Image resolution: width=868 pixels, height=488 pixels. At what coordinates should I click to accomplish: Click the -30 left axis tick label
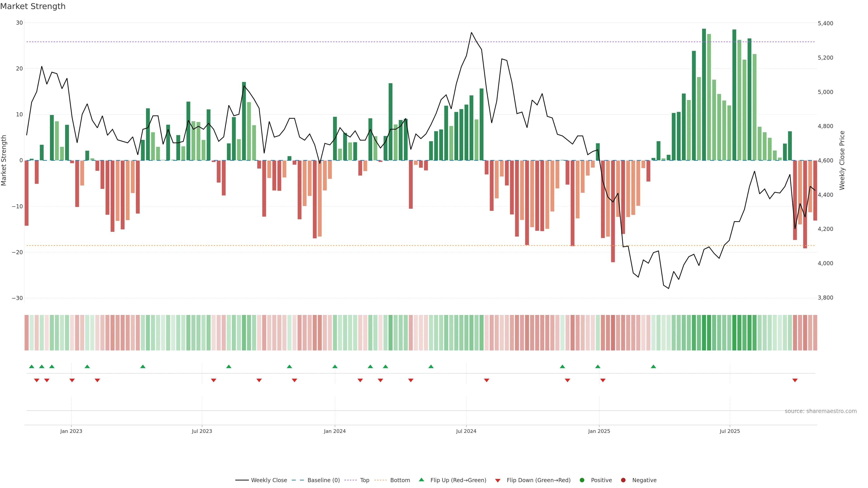(x=17, y=298)
